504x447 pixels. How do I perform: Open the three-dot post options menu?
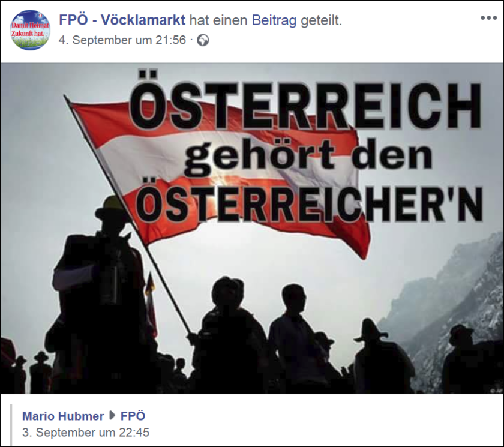pos(488,17)
